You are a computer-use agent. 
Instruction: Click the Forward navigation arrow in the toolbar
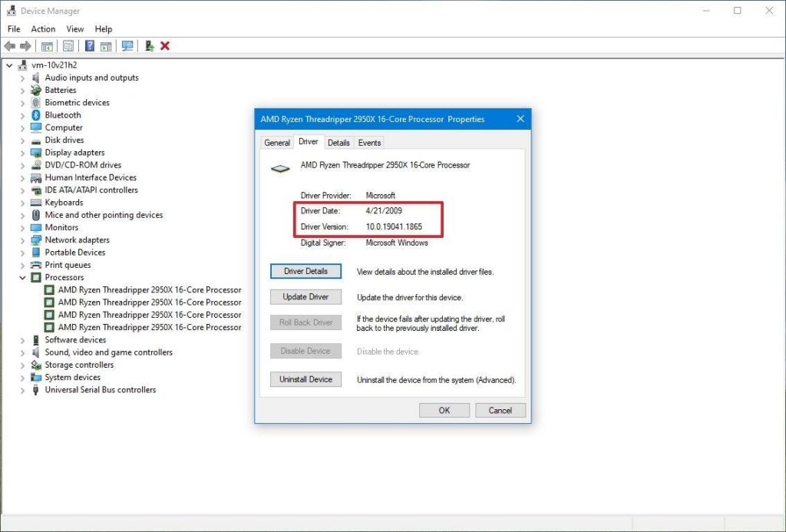coord(25,46)
